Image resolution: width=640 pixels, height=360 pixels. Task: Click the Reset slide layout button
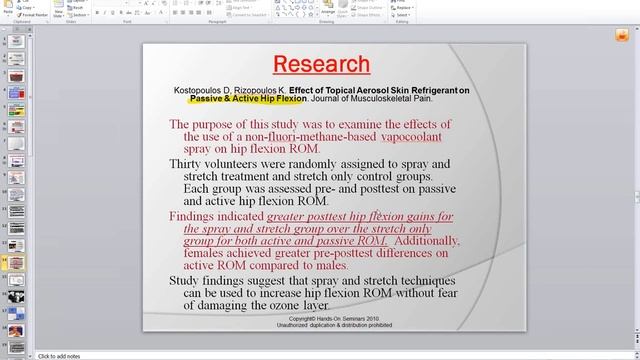pos(75,8)
